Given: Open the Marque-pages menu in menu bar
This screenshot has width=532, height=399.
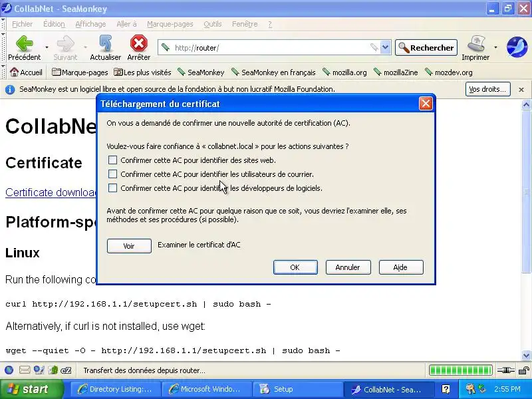Looking at the screenshot, I should tap(170, 24).
